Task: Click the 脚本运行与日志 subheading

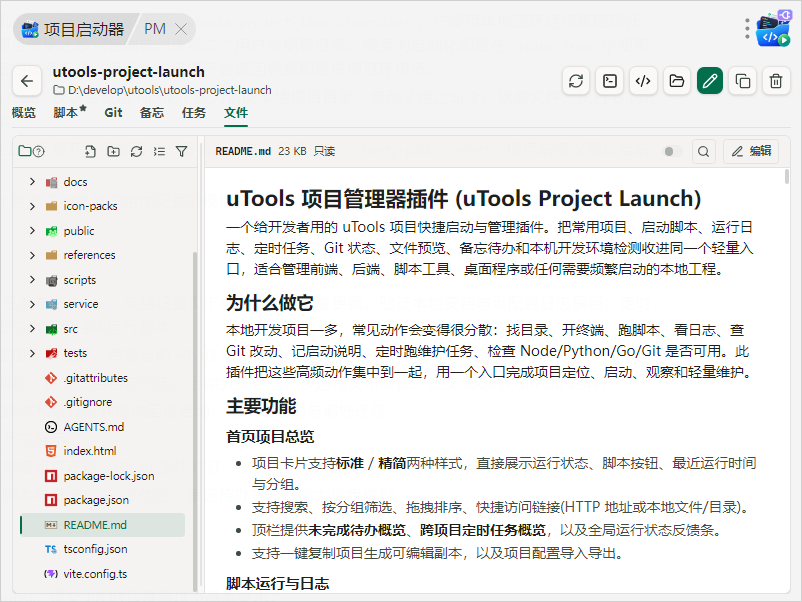Action: 278,584
